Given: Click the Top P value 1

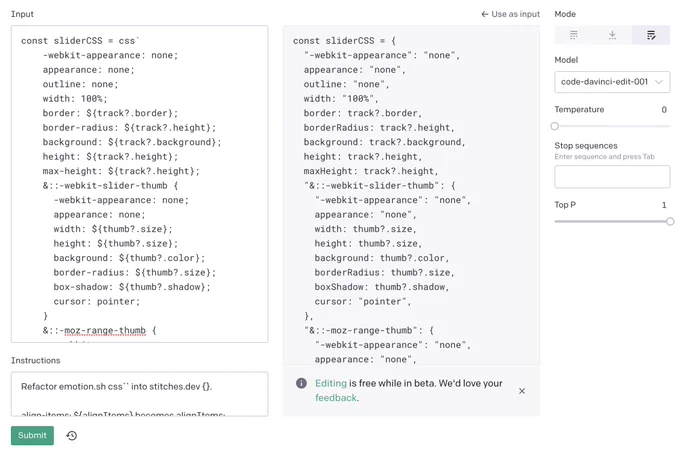Looking at the screenshot, I should [x=664, y=205].
